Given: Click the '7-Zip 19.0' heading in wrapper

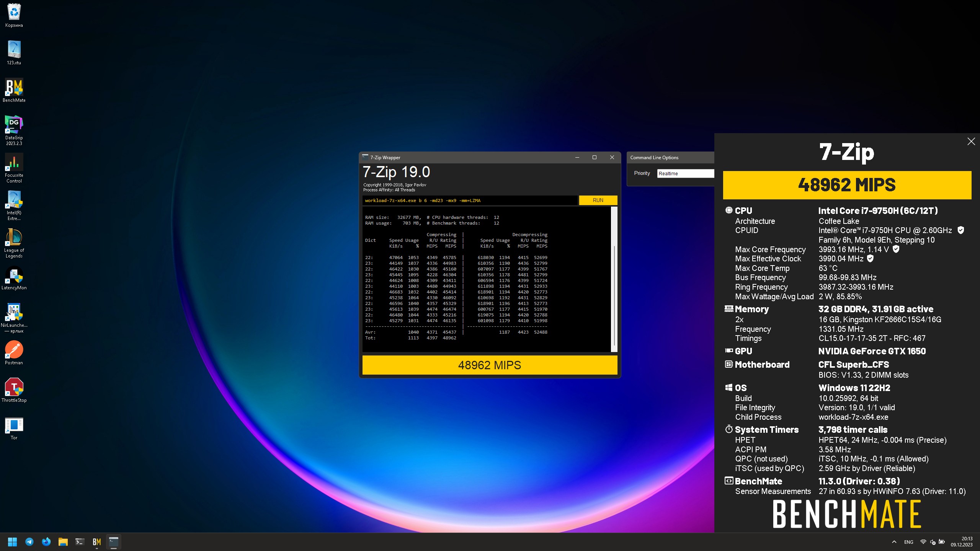Looking at the screenshot, I should coord(396,172).
